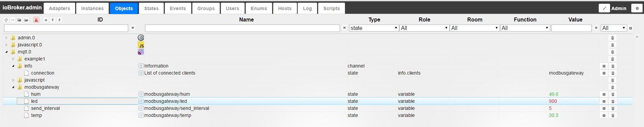Add a new object with the plus icon
This screenshot has height=127, width=644.
point(46,20)
